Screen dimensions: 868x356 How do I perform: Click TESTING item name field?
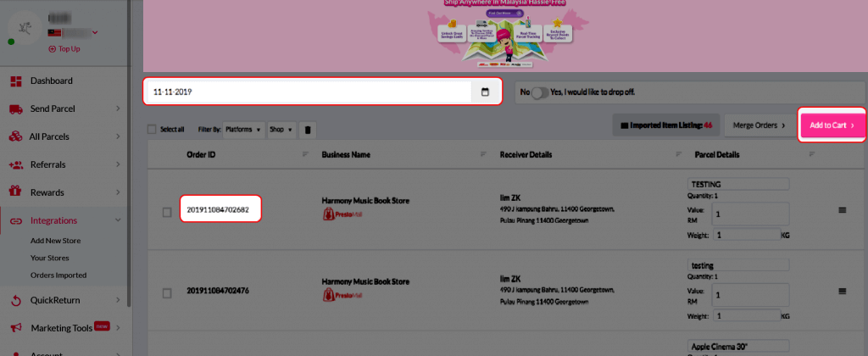(738, 185)
